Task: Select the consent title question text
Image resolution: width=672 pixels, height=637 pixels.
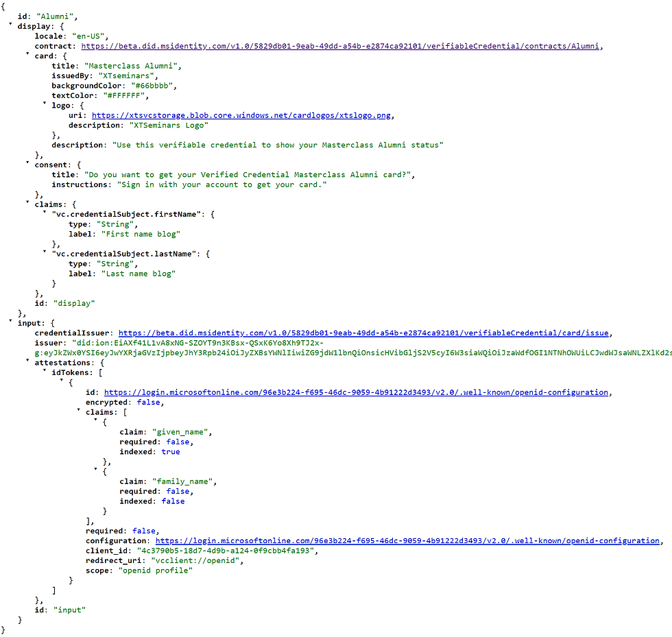Action: [248, 175]
